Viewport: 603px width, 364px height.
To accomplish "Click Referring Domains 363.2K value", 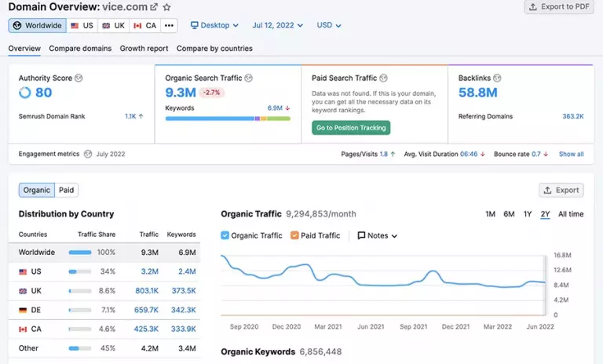I will (x=572, y=116).
